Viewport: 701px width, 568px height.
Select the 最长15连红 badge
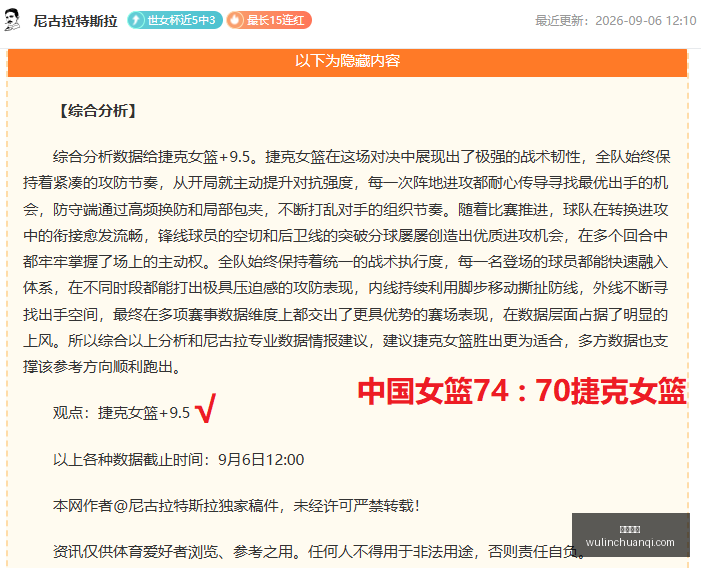[x=269, y=20]
